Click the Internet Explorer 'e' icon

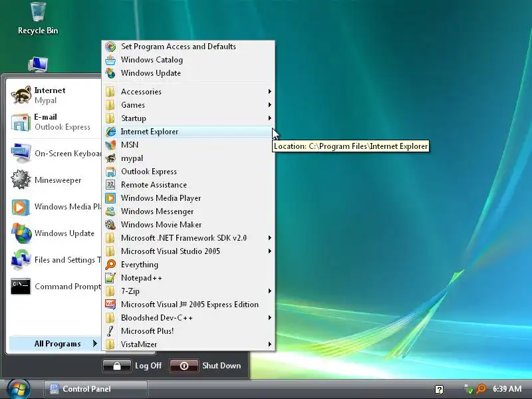pos(110,132)
